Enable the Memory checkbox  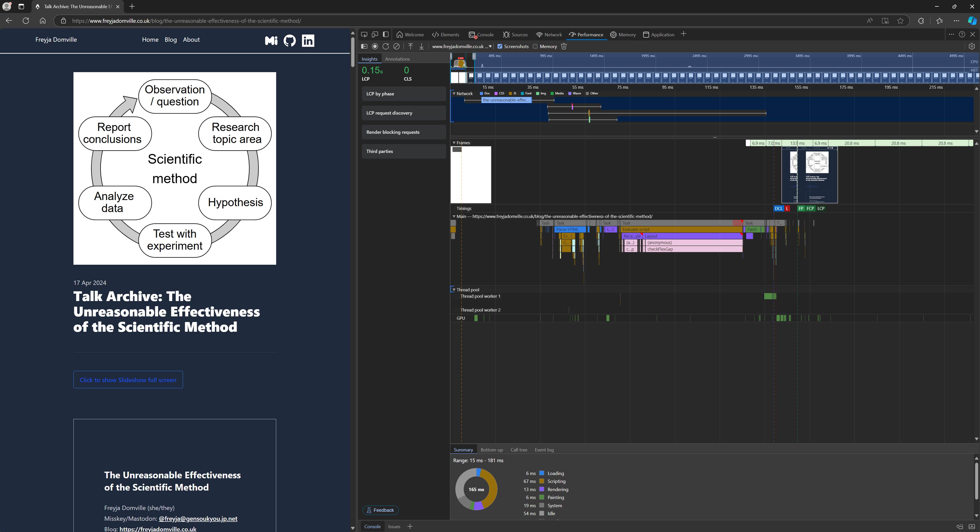[x=535, y=46]
